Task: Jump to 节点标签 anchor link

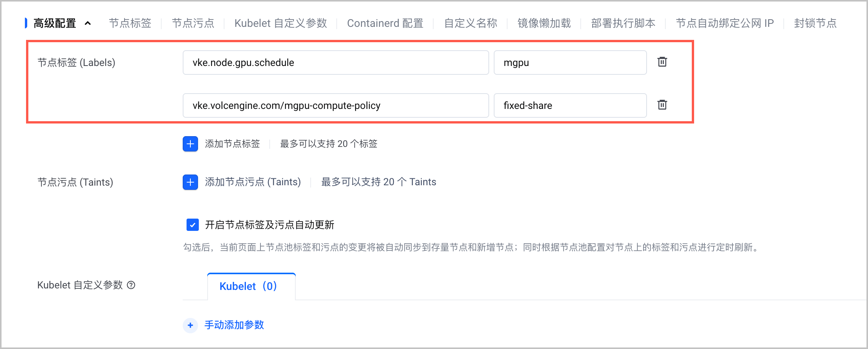Action: pyautogui.click(x=130, y=23)
